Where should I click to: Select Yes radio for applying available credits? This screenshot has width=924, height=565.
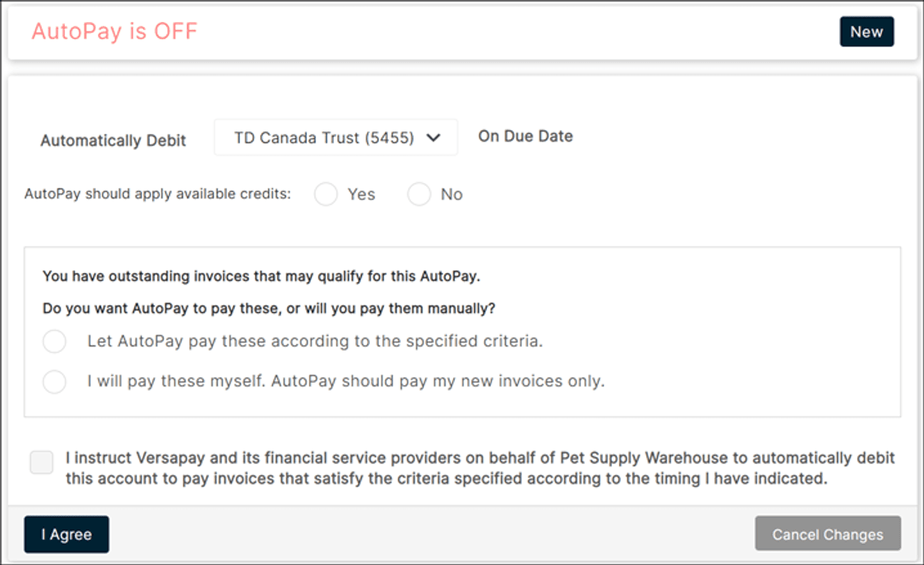[326, 194]
